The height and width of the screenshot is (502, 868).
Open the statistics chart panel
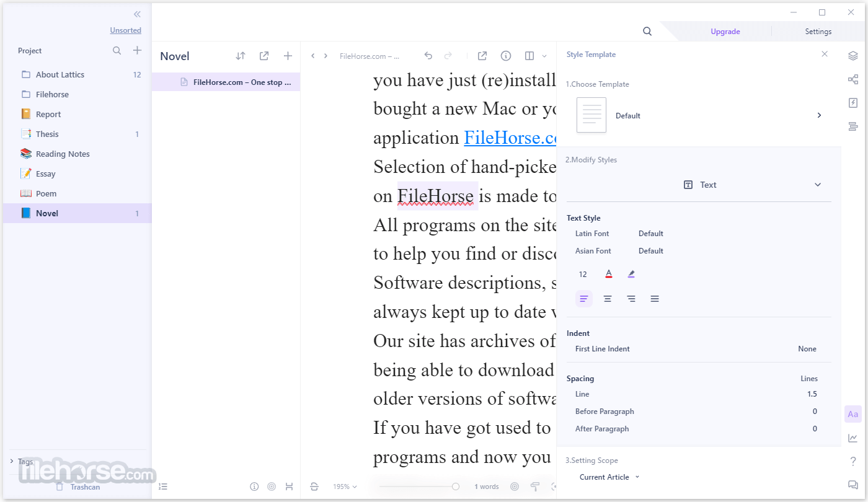853,438
